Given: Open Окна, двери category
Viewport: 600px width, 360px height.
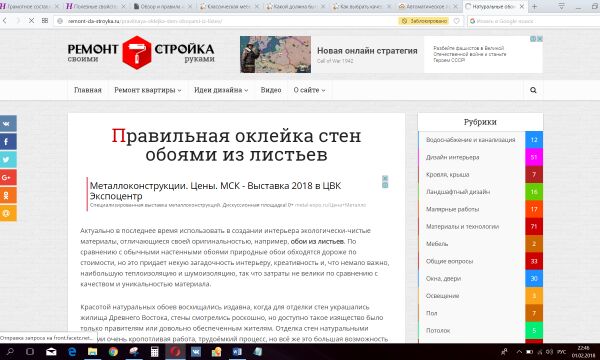Looking at the screenshot, I should click(443, 279).
